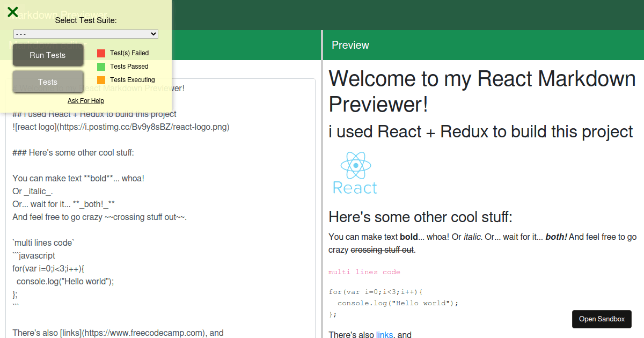The height and width of the screenshot is (338, 644).
Task: Click the green Tests Passed indicator square
Action: pos(100,66)
